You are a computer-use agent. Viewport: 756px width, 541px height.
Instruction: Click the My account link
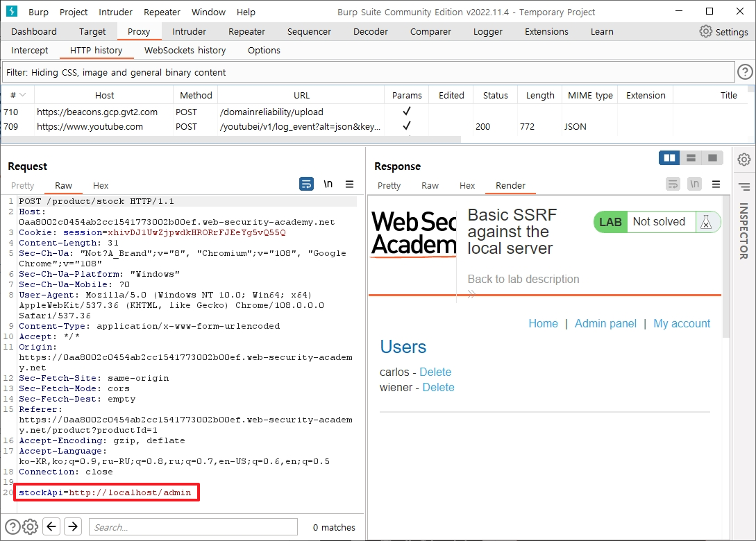click(x=682, y=323)
